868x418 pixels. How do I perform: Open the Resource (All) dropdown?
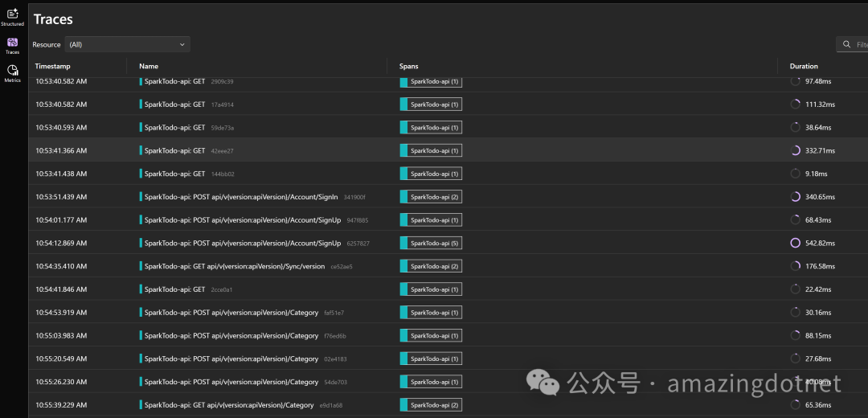coord(127,44)
